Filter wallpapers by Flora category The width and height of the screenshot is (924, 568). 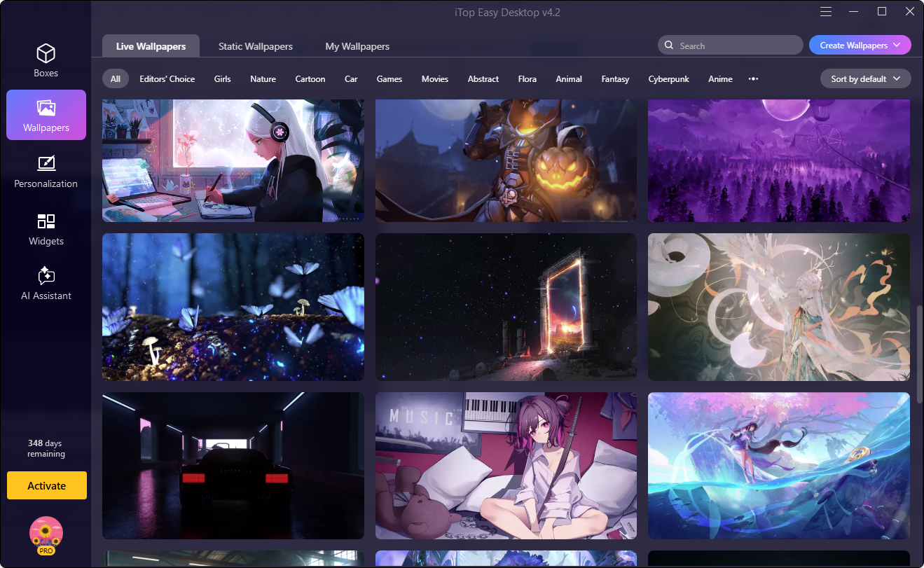click(527, 79)
